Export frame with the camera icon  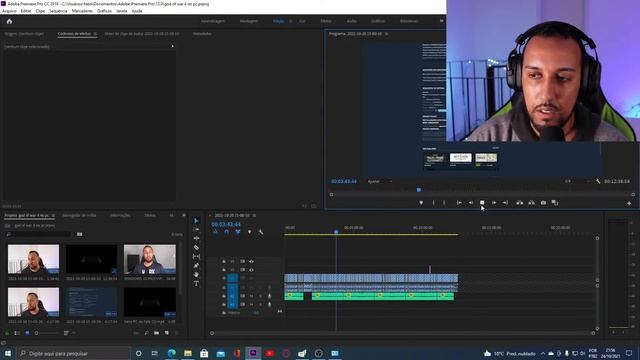click(543, 202)
